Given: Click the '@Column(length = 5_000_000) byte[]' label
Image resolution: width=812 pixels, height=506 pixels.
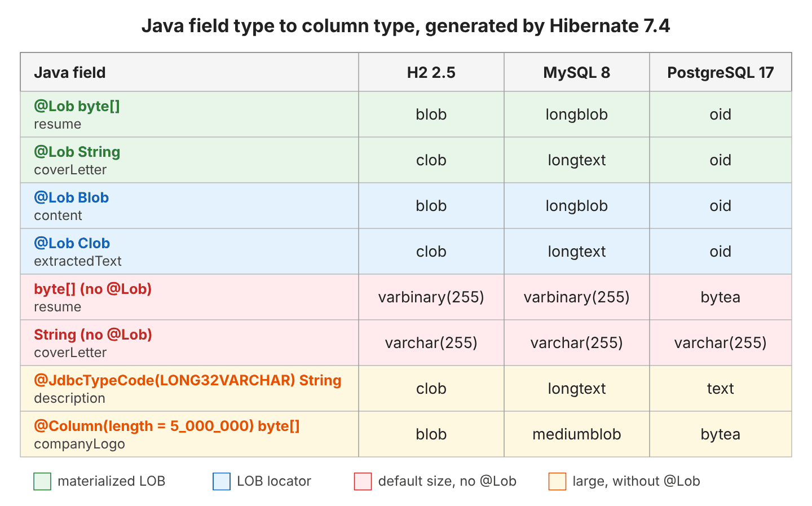Looking at the screenshot, I should point(167,426).
